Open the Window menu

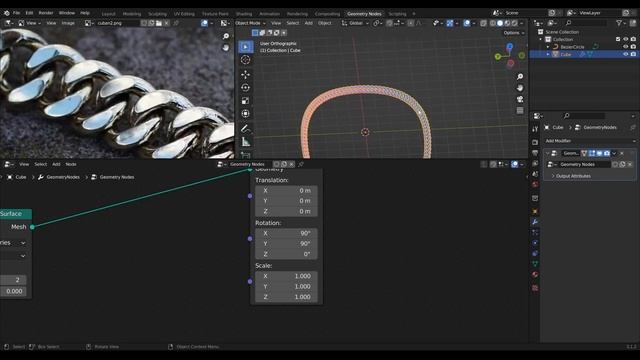point(67,13)
